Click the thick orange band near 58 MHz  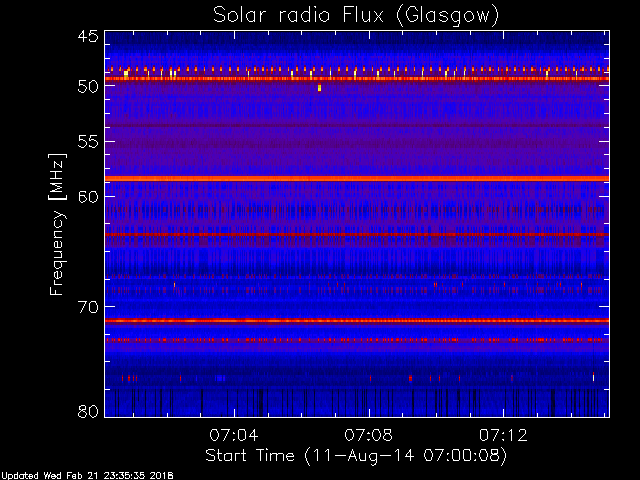[357, 179]
